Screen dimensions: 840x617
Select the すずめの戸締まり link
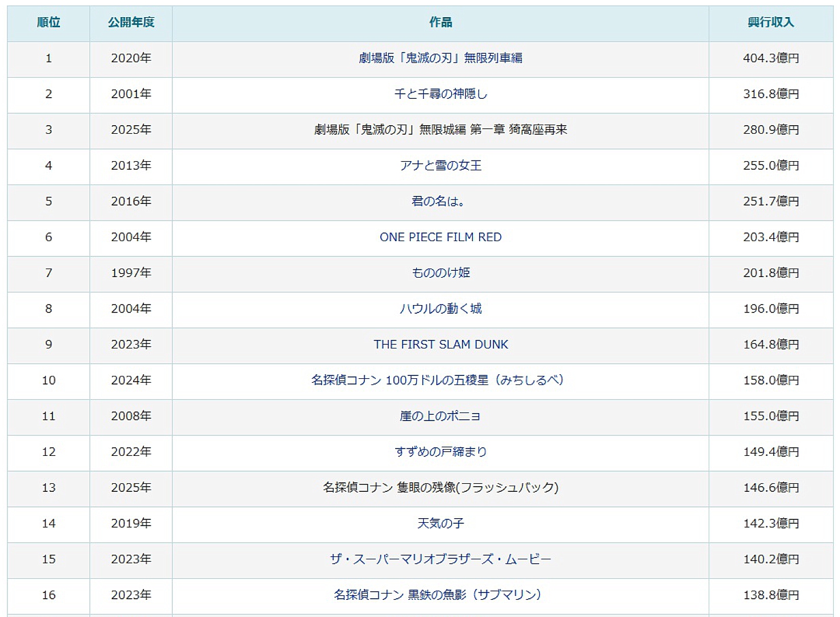point(440,452)
